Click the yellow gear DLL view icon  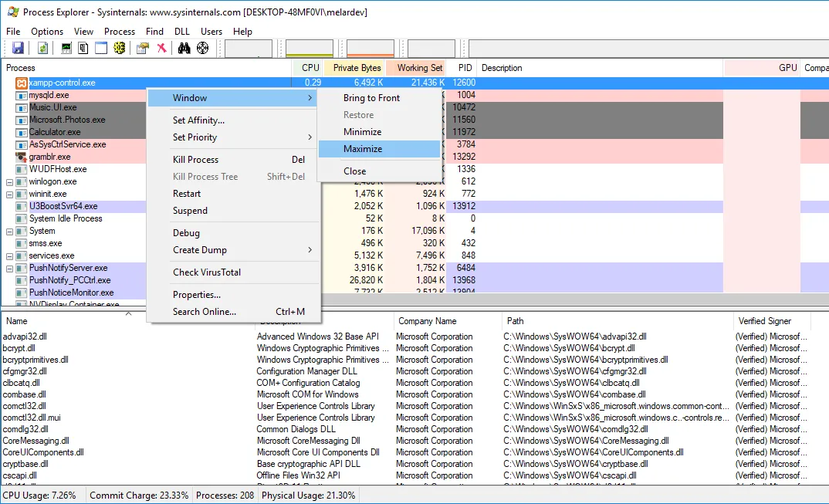click(x=120, y=48)
